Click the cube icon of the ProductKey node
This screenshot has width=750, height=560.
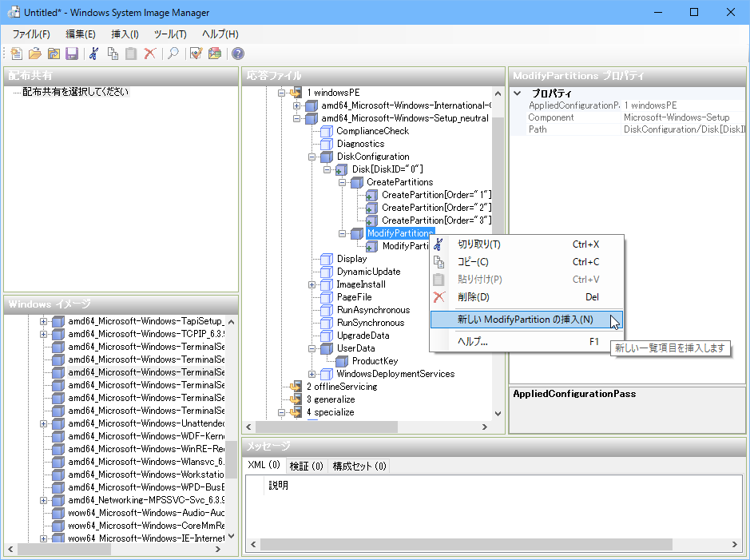point(342,362)
